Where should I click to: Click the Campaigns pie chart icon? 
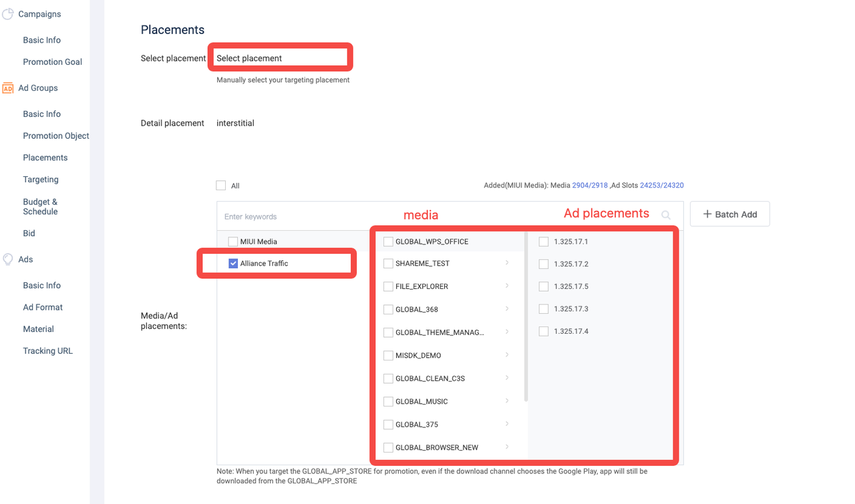[x=8, y=14]
